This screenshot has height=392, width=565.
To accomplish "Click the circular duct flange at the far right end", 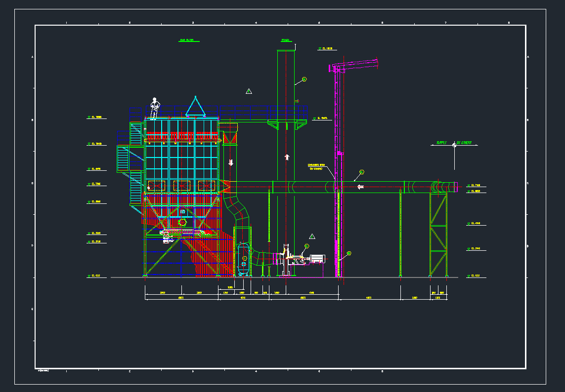I will click(437, 187).
